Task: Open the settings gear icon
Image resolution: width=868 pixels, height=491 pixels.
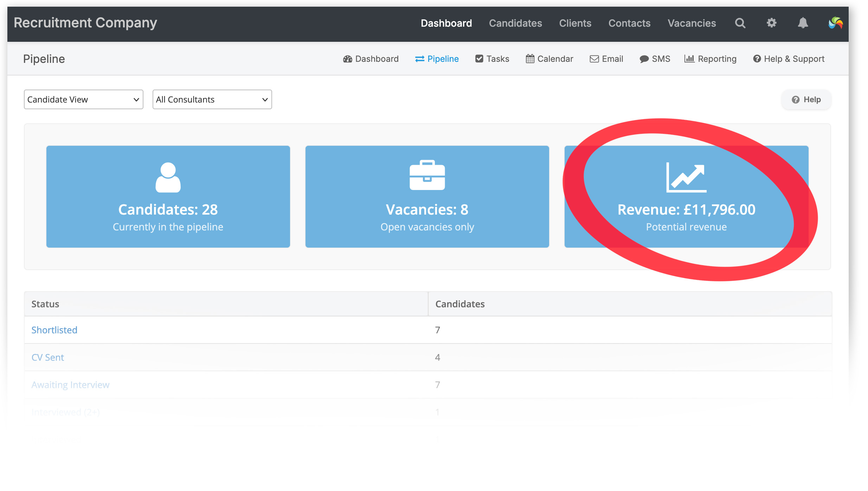Action: click(771, 23)
